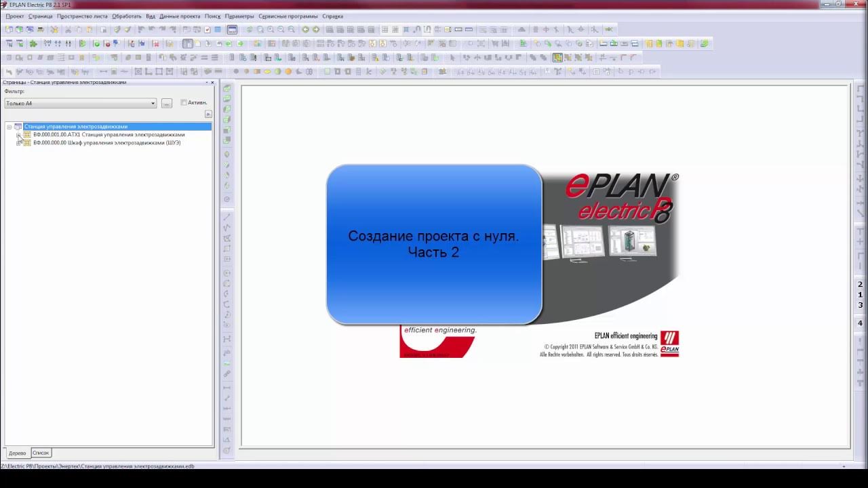Open the Поиск menu

pyautogui.click(x=213, y=16)
